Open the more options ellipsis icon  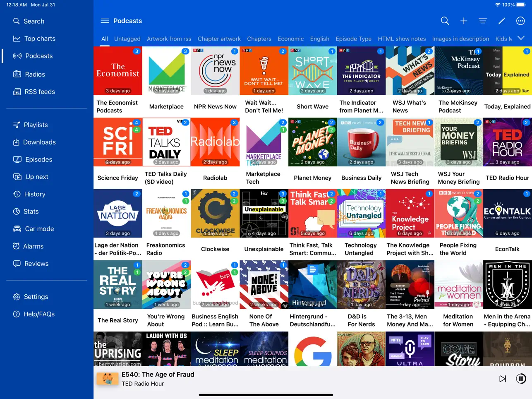(x=520, y=21)
